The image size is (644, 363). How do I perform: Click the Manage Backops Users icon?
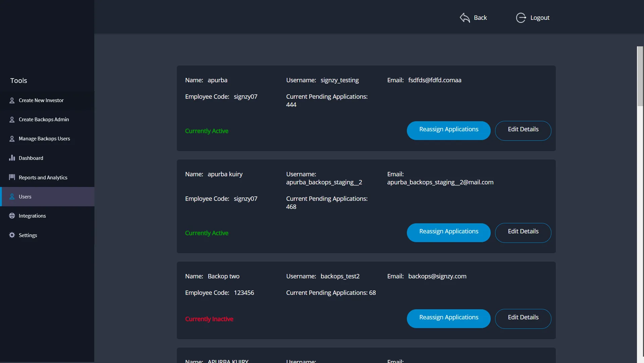point(12,139)
